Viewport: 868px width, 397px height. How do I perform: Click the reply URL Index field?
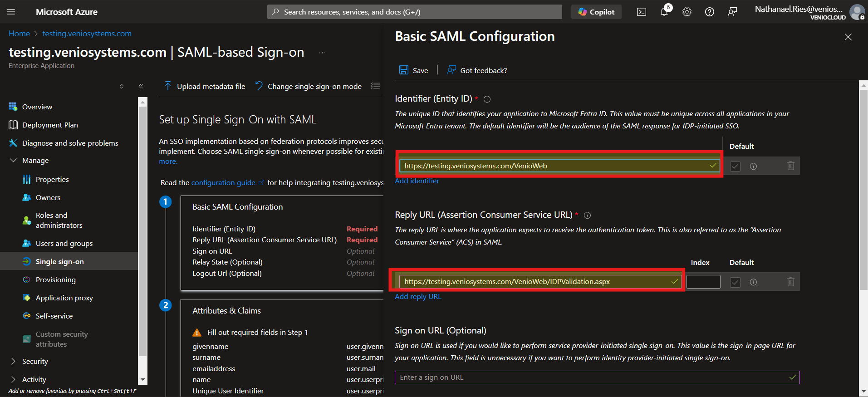(703, 282)
